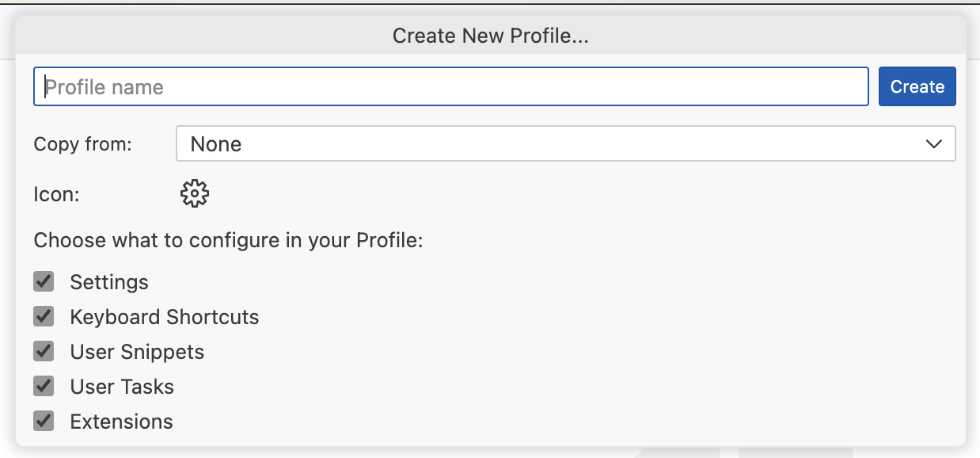
Task: Click 'Choose what to configure' heading text
Action: (228, 240)
